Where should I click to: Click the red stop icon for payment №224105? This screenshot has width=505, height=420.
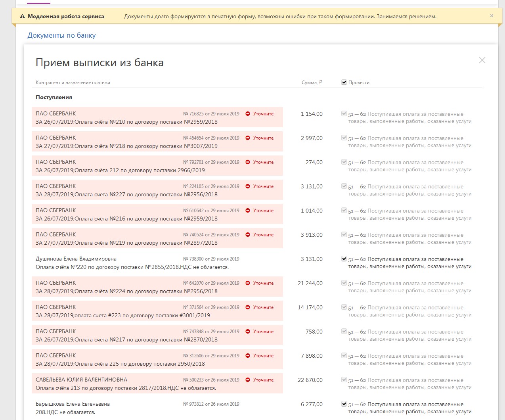[248, 186]
